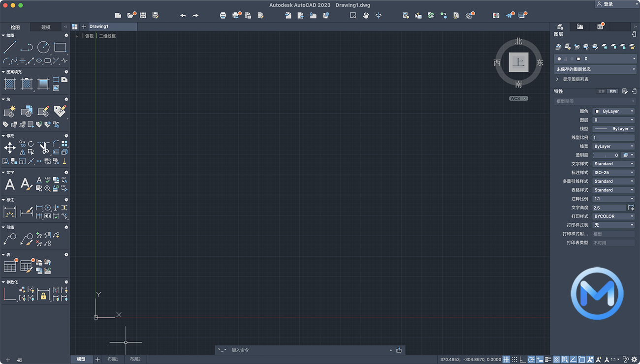Click the 登录 sign-in button
This screenshot has height=364, width=640.
point(608,4)
